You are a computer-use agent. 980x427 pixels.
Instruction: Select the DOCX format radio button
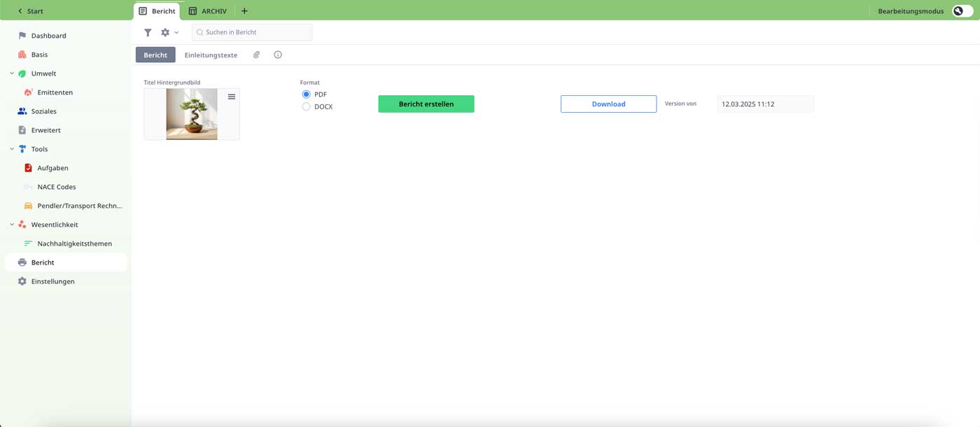point(306,106)
